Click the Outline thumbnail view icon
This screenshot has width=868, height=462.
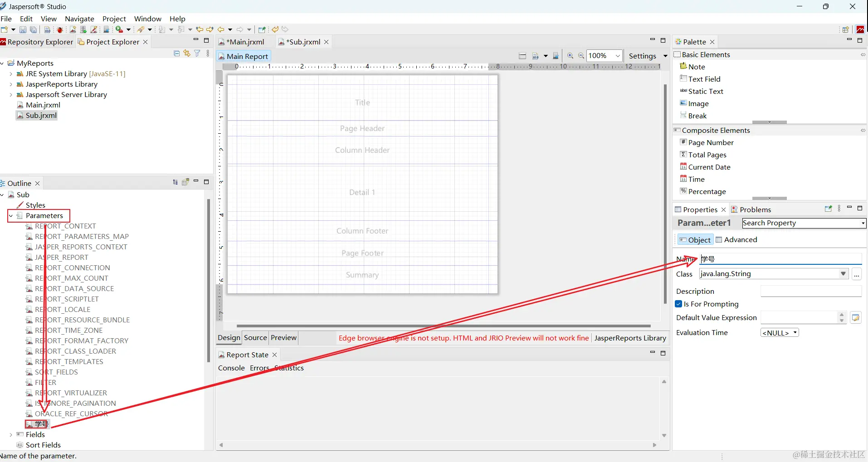185,182
